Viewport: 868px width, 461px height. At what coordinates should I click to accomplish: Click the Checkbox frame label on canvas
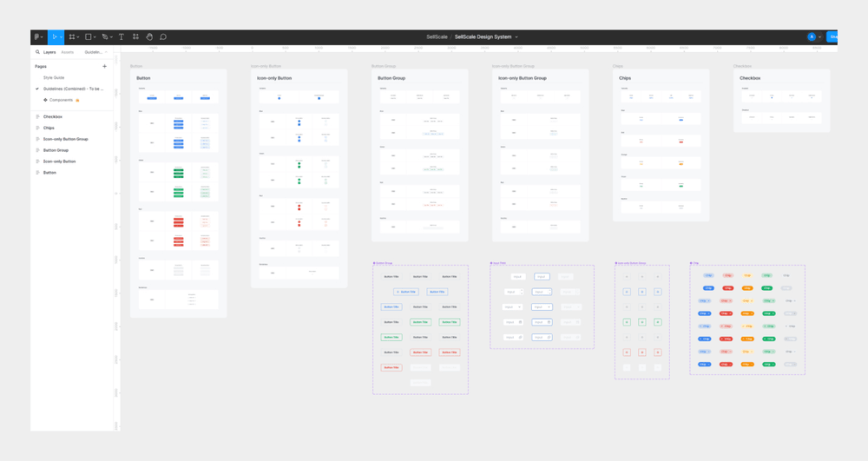tap(742, 66)
